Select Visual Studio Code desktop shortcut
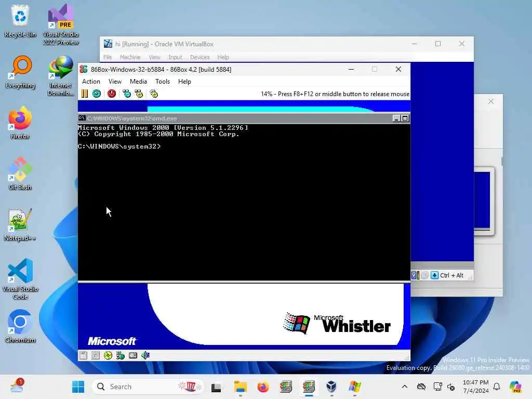532x399 pixels. pos(20,279)
